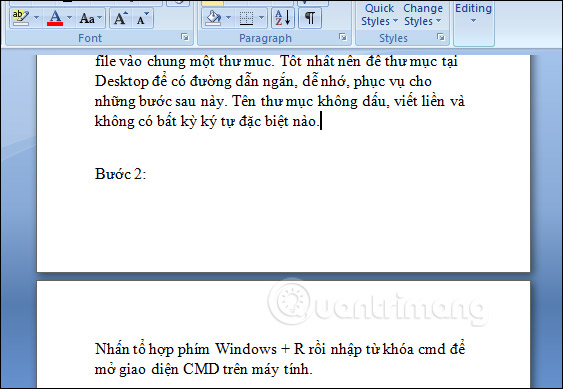Viewport: 563px width, 389px height.
Task: Click the Sort A-Z button
Action: [283, 18]
